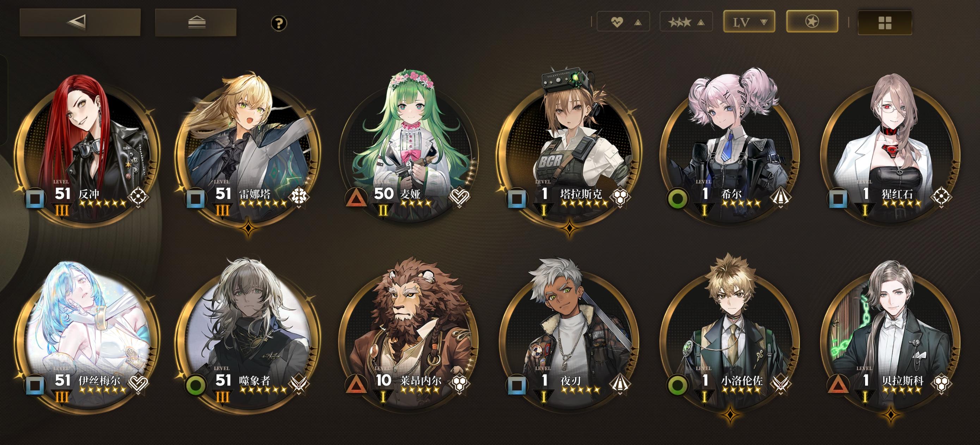Click the heart class icon beside 麦娅

460,197
